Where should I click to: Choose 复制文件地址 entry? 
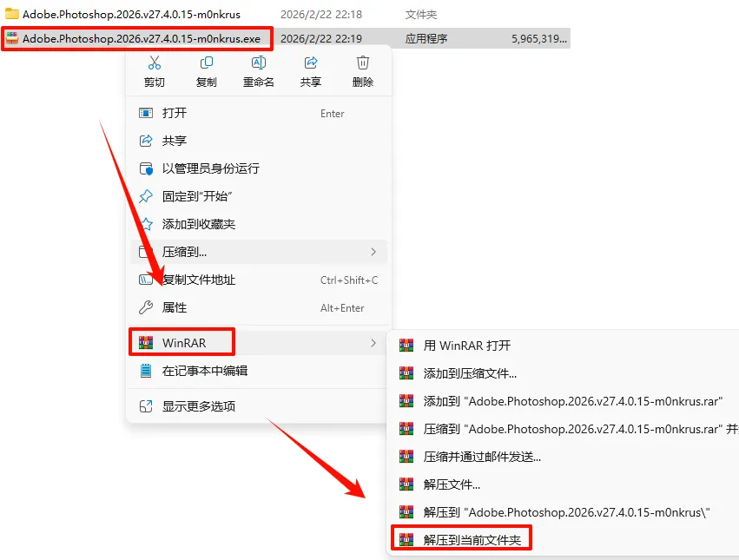pyautogui.click(x=258, y=280)
